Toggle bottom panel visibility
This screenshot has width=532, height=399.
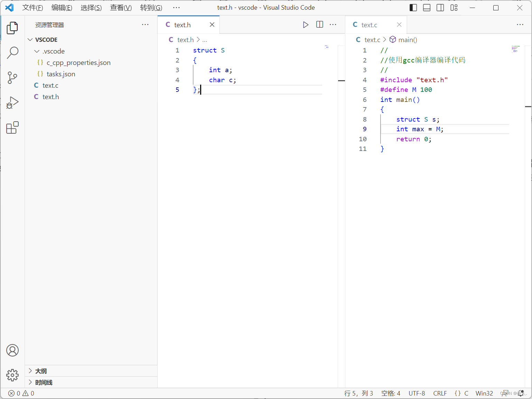(427, 8)
